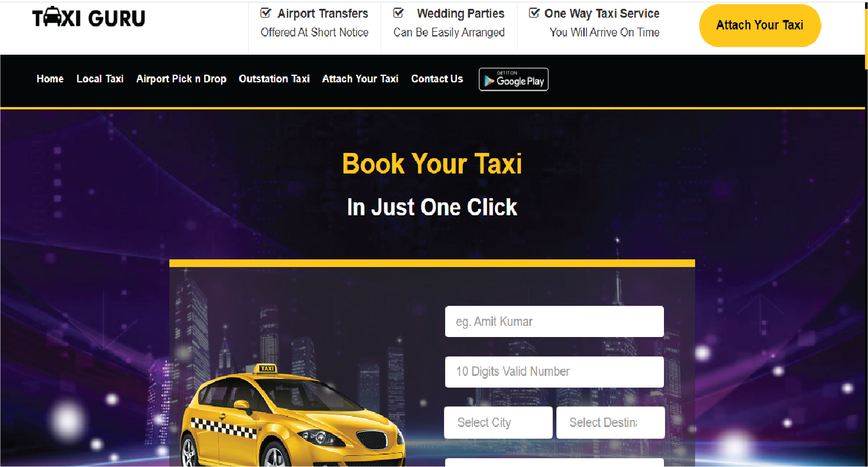Screen dimensions: 868x467
Task: Open Attach Your Taxi navbar link
Action: click(360, 79)
